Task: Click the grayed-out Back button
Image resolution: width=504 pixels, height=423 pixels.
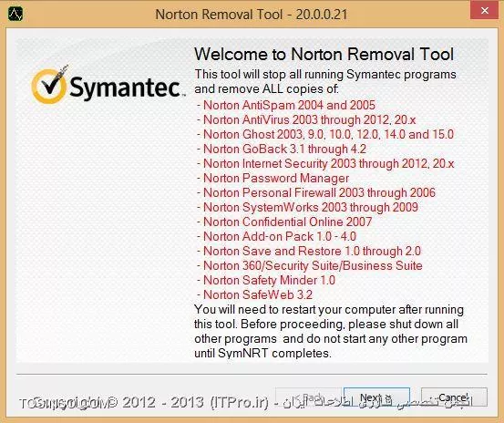Action: pyautogui.click(x=309, y=397)
